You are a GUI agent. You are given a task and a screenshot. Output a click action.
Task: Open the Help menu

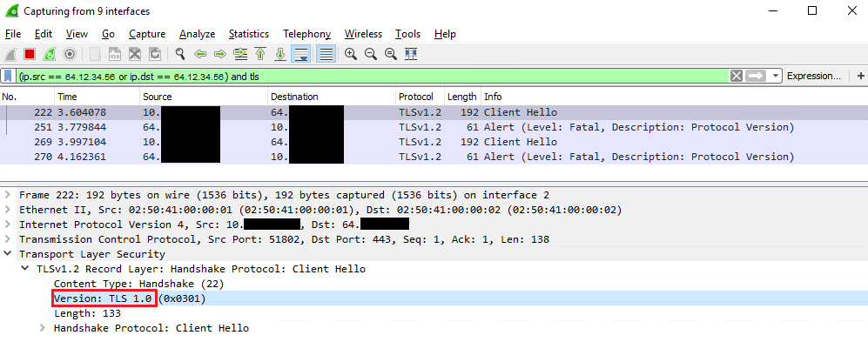(x=445, y=34)
